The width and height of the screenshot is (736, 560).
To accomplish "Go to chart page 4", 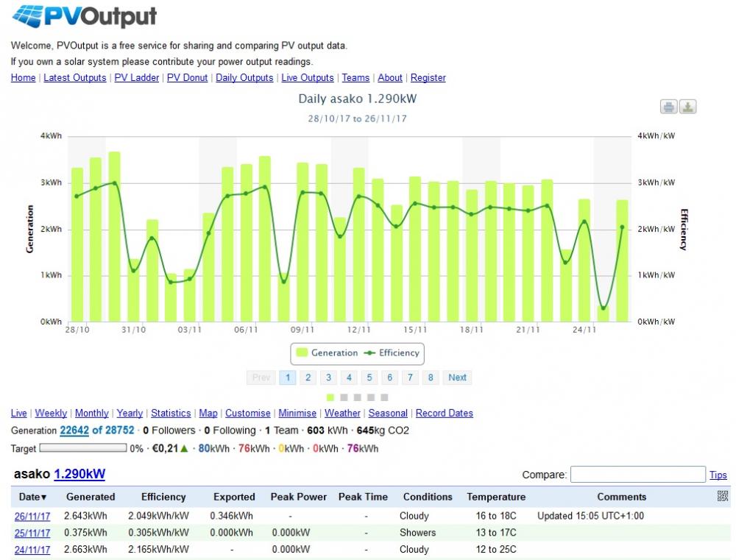I will coord(349,378).
